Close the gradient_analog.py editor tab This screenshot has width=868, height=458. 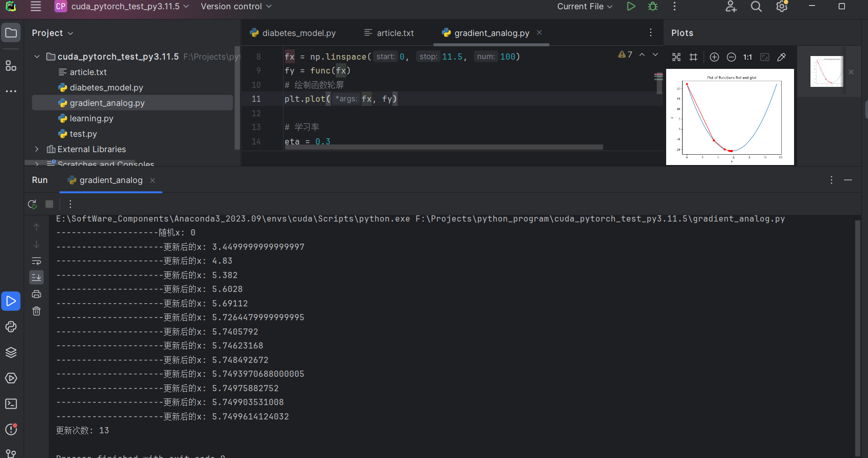tap(539, 32)
